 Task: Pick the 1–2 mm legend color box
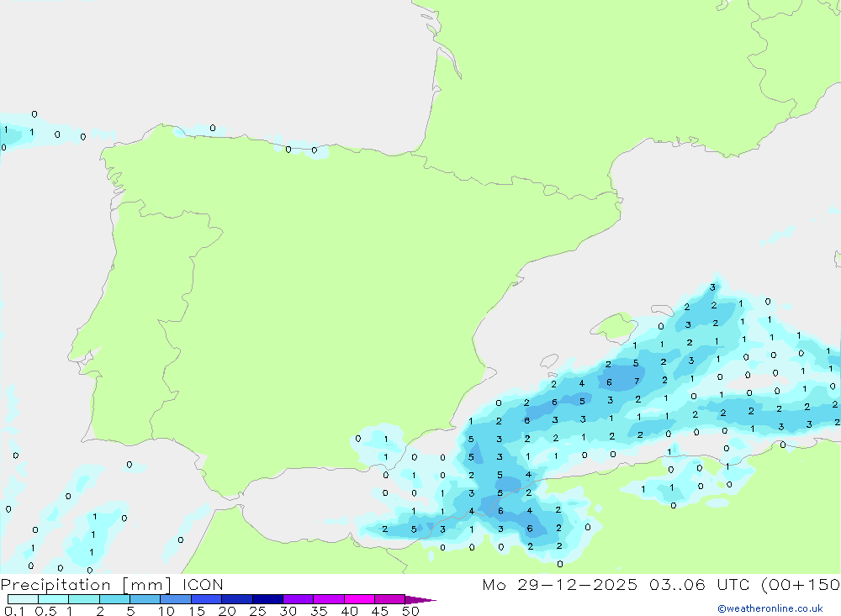coord(84,599)
